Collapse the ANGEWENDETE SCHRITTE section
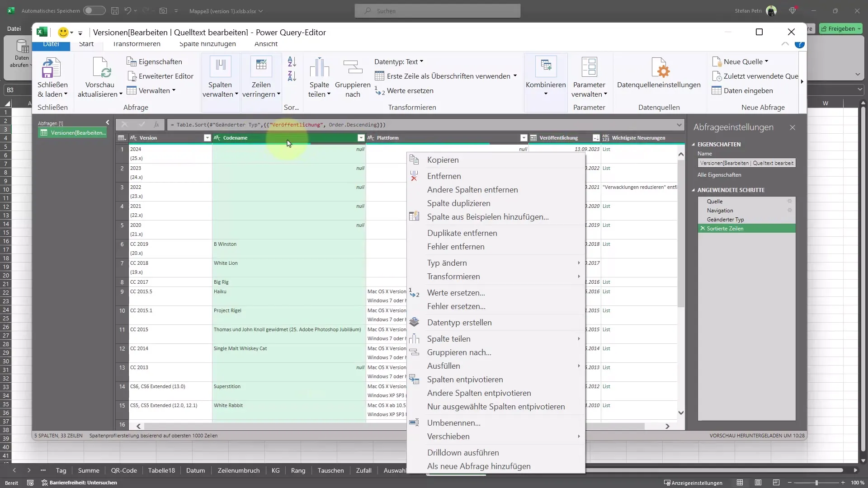Screen dimensions: 868x488 click(x=693, y=190)
